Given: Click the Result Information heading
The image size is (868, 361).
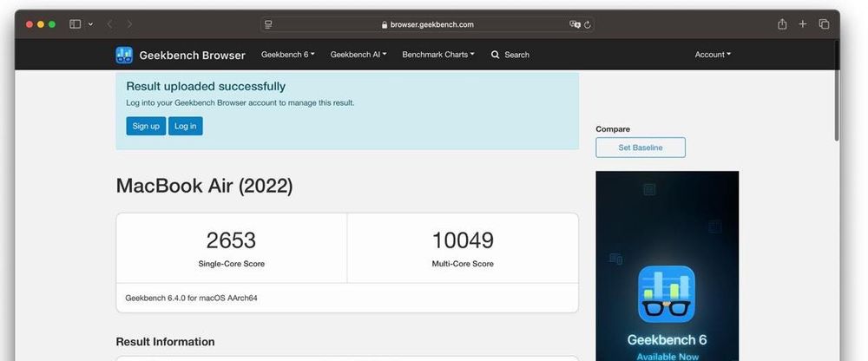Looking at the screenshot, I should [x=166, y=342].
